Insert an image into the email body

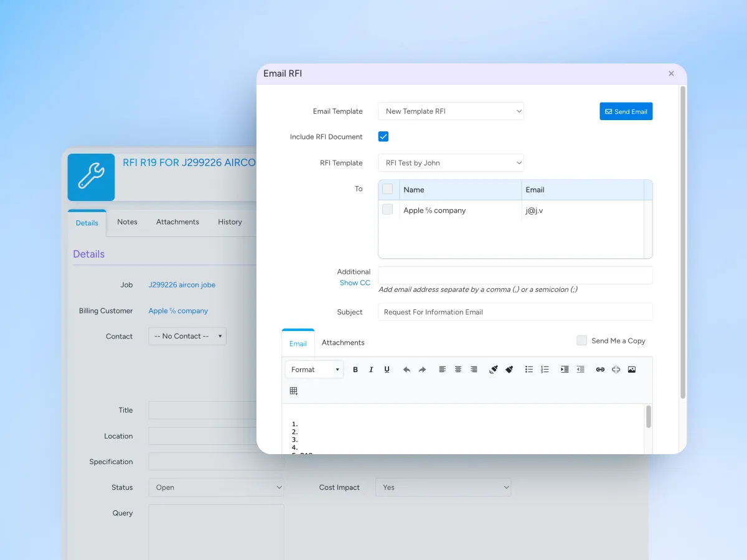[x=632, y=370]
